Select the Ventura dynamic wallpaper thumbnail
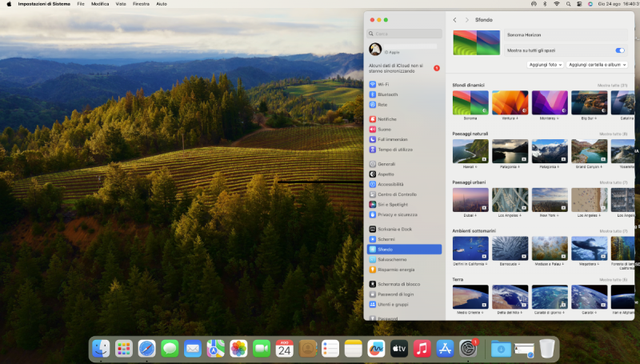640x364 pixels. pyautogui.click(x=510, y=102)
